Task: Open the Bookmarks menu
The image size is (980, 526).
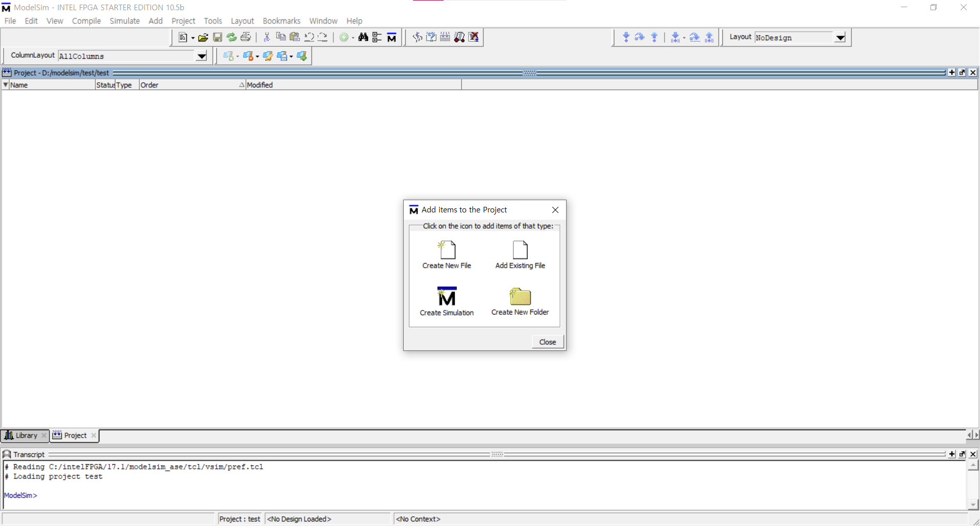Action: point(281,21)
